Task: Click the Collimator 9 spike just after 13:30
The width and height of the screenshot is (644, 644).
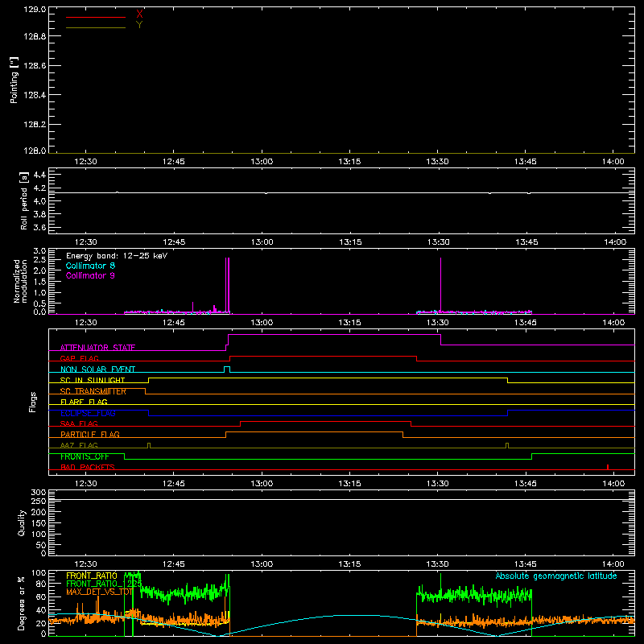Action: click(440, 284)
